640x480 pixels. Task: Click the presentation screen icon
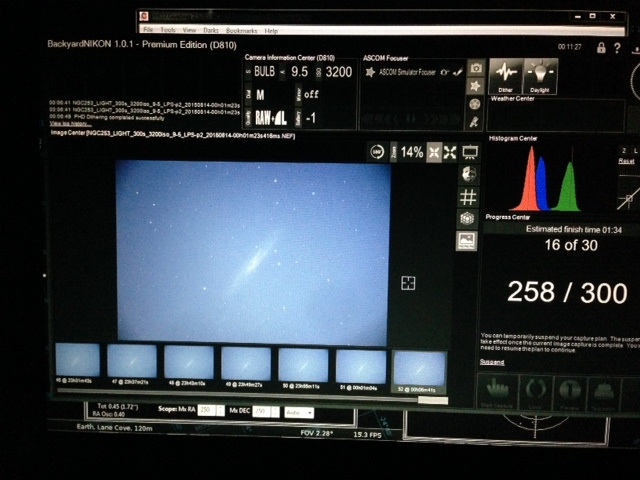(469, 152)
